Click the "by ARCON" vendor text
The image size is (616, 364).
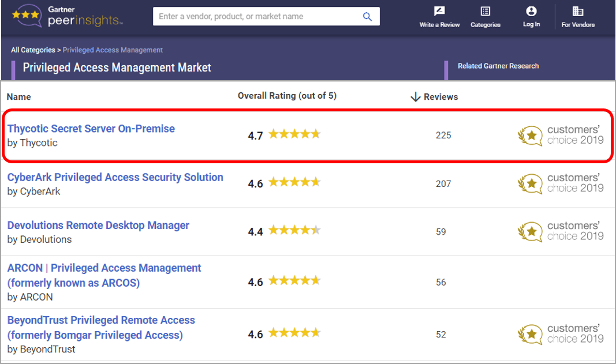coord(30,297)
